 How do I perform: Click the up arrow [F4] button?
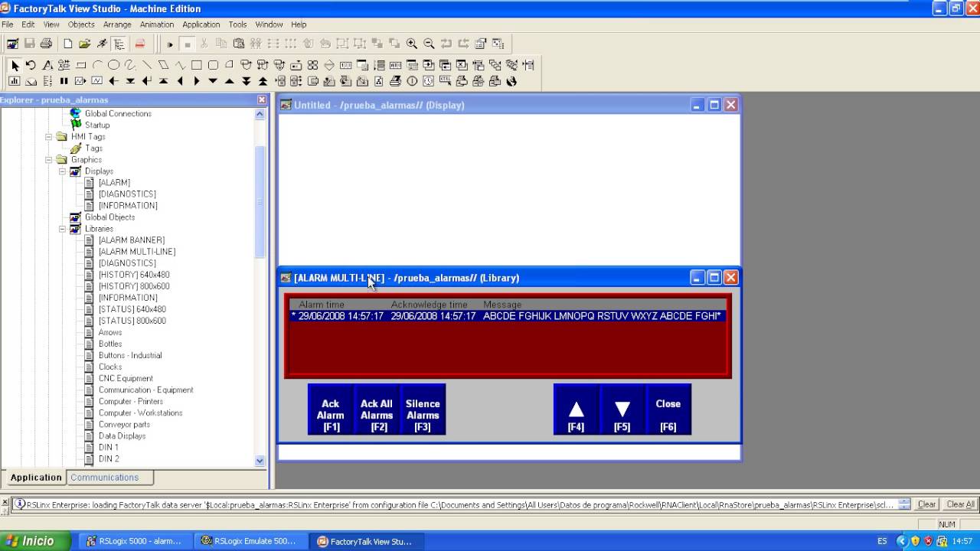coord(577,409)
